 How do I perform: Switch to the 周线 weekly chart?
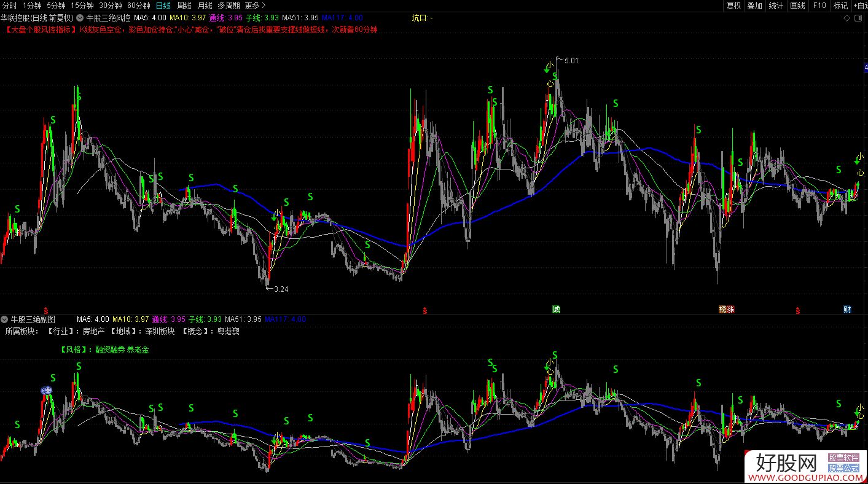tap(184, 6)
